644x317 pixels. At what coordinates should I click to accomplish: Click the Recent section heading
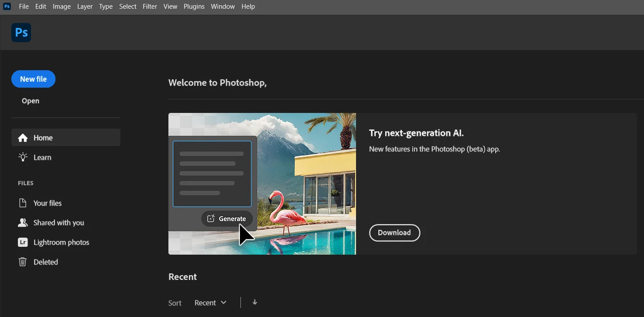point(182,277)
